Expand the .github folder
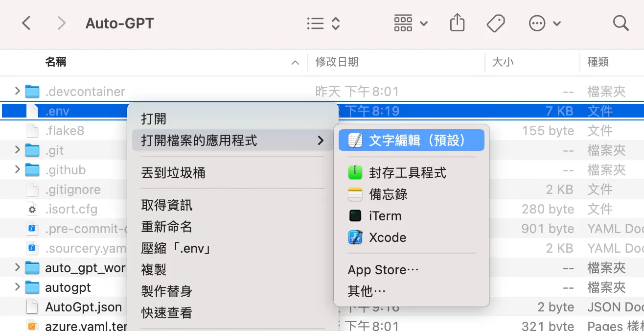644x331 pixels. pos(17,169)
